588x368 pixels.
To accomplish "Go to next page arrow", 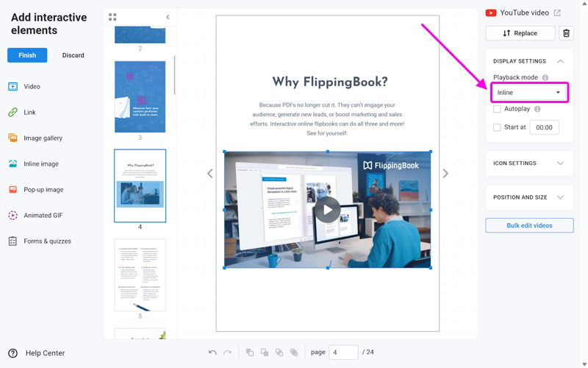I will (445, 174).
